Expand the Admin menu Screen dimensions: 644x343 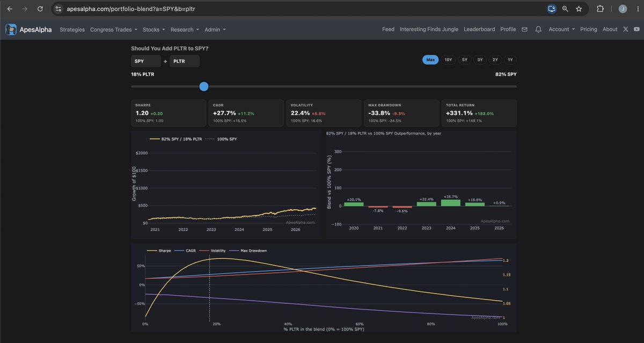pyautogui.click(x=215, y=30)
